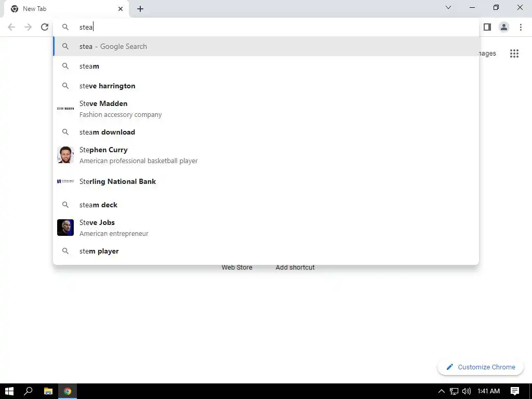Click the search icon beside 'stem player'
The image size is (532, 399).
(x=65, y=251)
